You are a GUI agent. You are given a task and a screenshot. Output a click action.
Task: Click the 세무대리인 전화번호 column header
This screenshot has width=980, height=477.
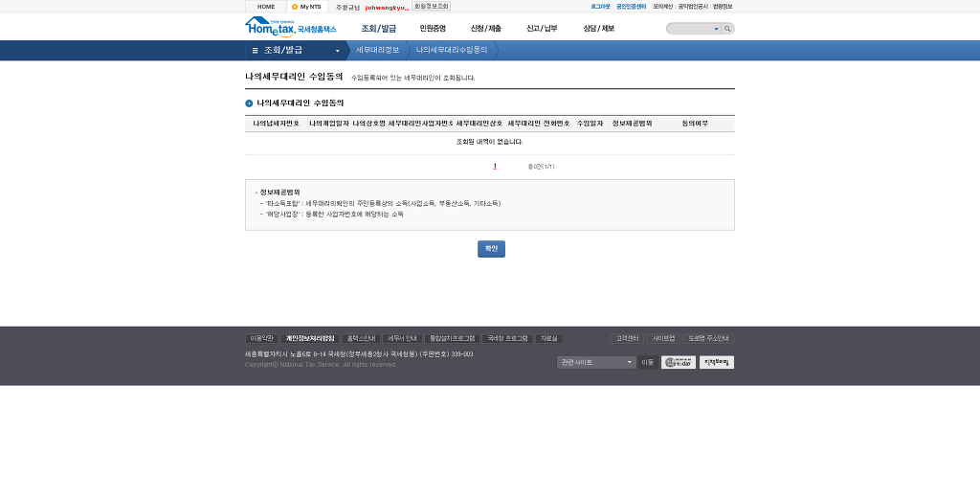pyautogui.click(x=539, y=124)
